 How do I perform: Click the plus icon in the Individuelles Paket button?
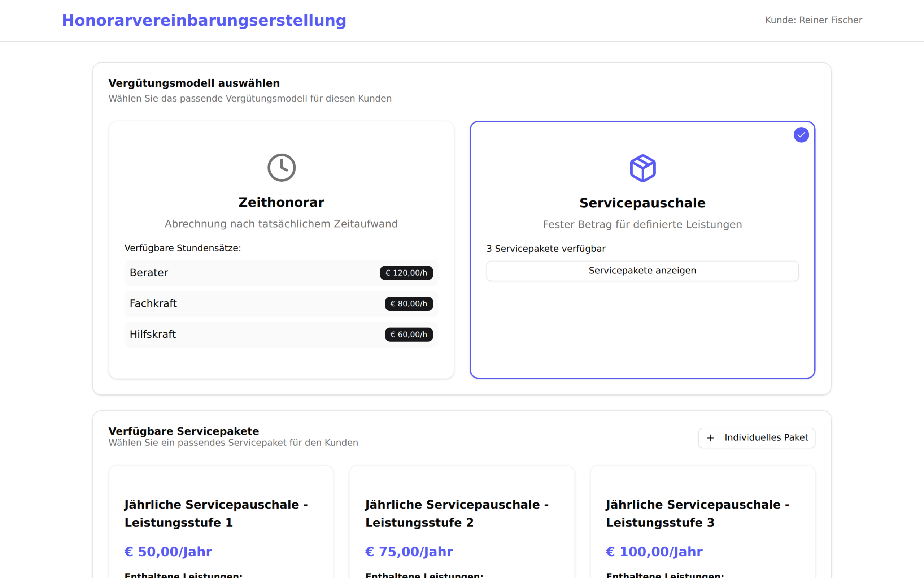pyautogui.click(x=710, y=438)
